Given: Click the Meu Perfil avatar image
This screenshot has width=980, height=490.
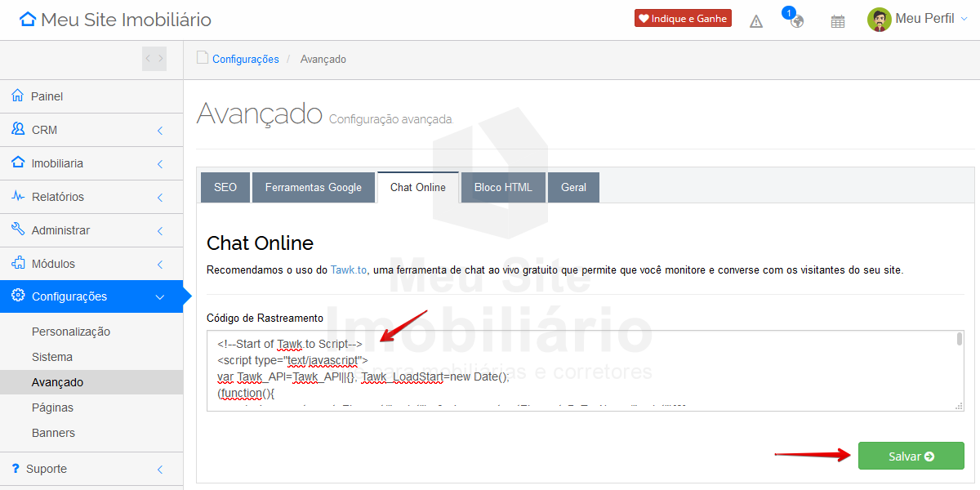Looking at the screenshot, I should tap(879, 20).
